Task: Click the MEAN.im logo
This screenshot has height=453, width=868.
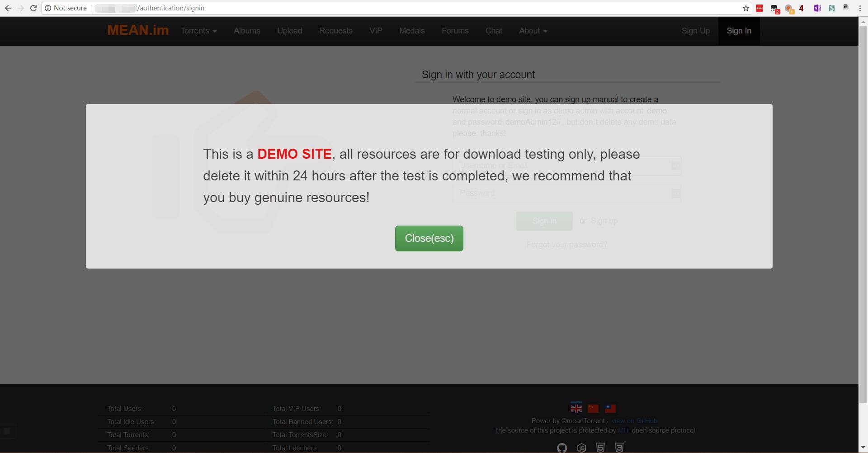Action: tap(138, 30)
